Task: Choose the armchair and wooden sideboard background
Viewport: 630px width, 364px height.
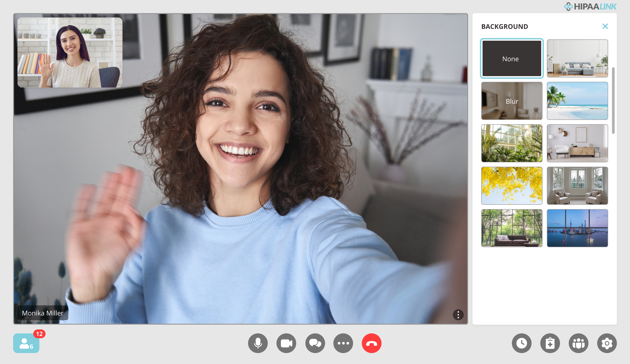Action: [577, 143]
